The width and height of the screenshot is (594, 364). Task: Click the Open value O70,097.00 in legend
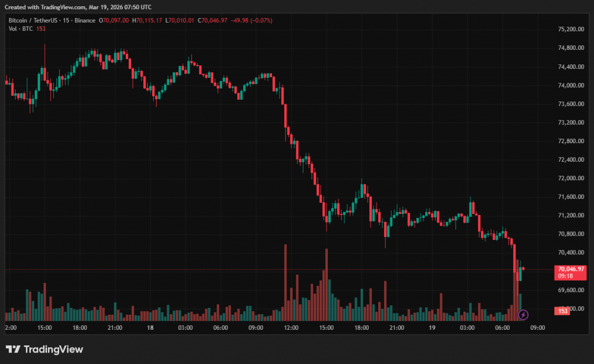coord(114,20)
